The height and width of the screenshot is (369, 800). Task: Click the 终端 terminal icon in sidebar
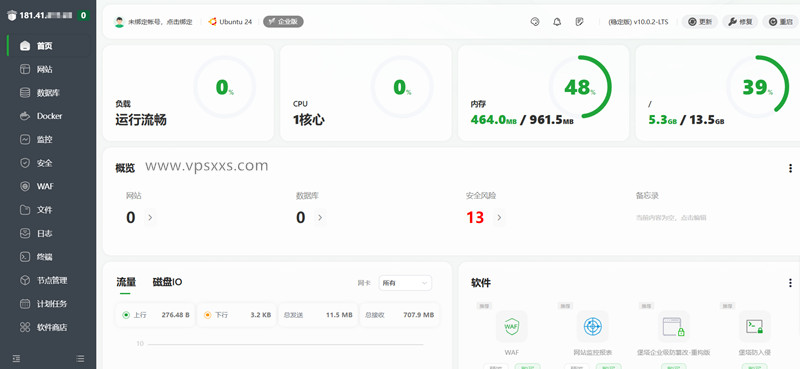25,257
